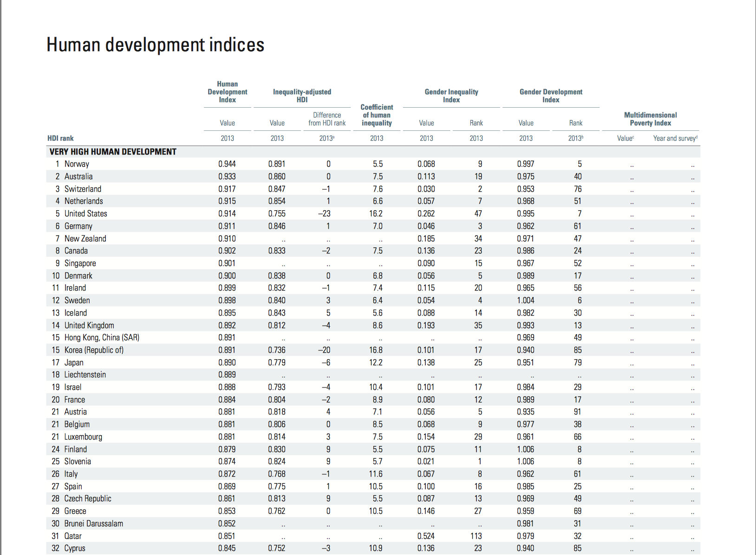The image size is (756, 555).
Task: Select the row label "Hong Kong, China (SAR)"
Action: (102, 337)
